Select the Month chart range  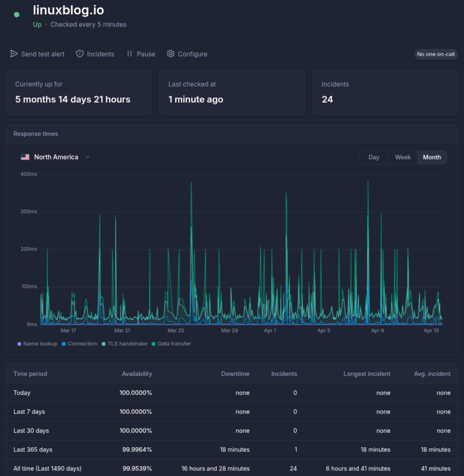(x=432, y=157)
